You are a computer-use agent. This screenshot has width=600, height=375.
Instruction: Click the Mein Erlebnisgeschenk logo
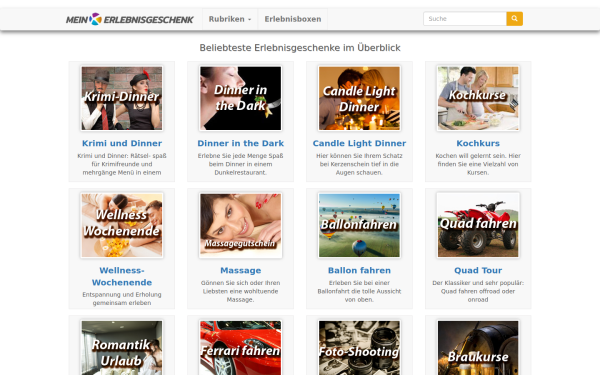[129, 19]
